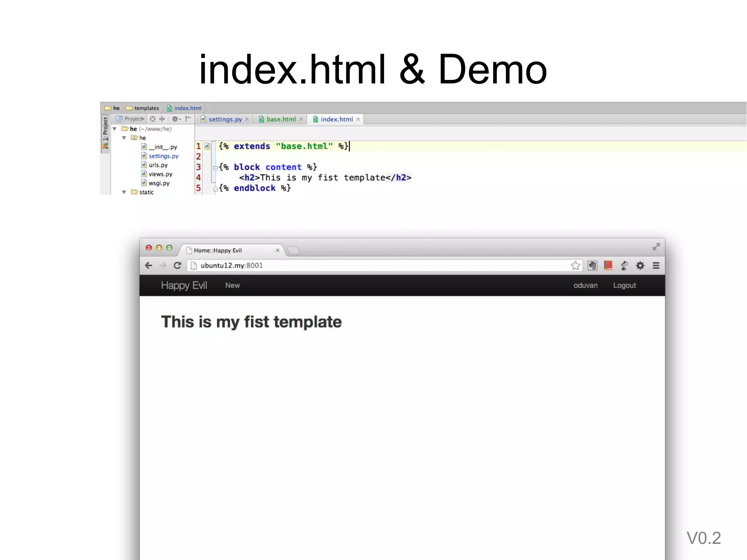Click the Evernote web clipper extension icon
The image size is (747, 560).
pos(593,266)
